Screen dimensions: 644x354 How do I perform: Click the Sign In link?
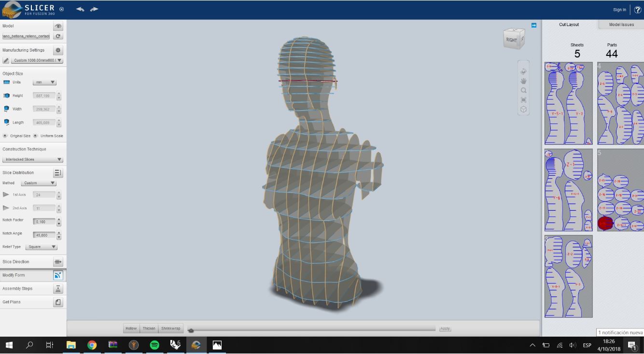619,10
